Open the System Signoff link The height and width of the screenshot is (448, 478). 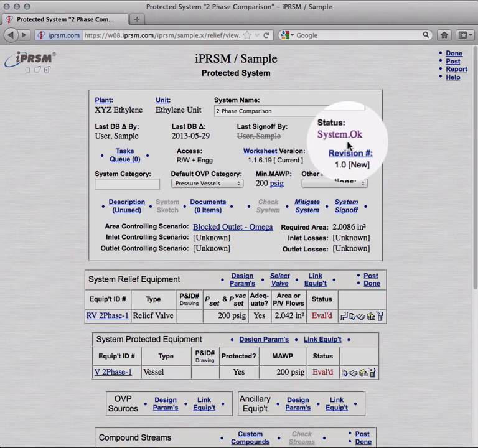click(x=346, y=206)
